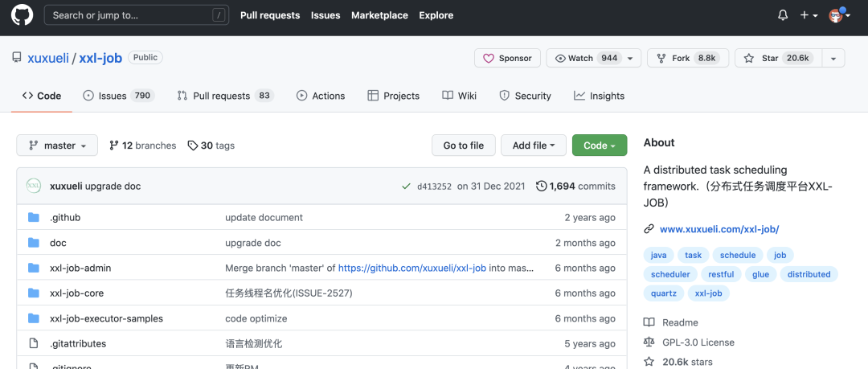
Task: Open the star lists dropdown arrow
Action: [833, 58]
